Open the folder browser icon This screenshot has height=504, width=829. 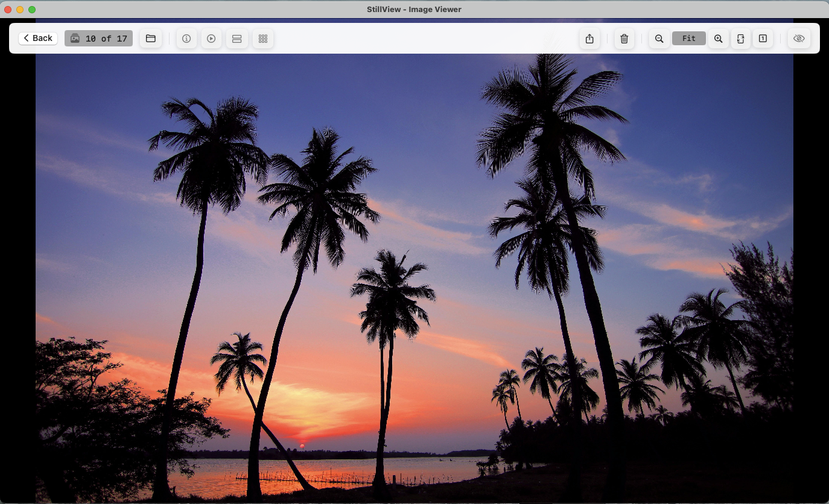point(151,39)
